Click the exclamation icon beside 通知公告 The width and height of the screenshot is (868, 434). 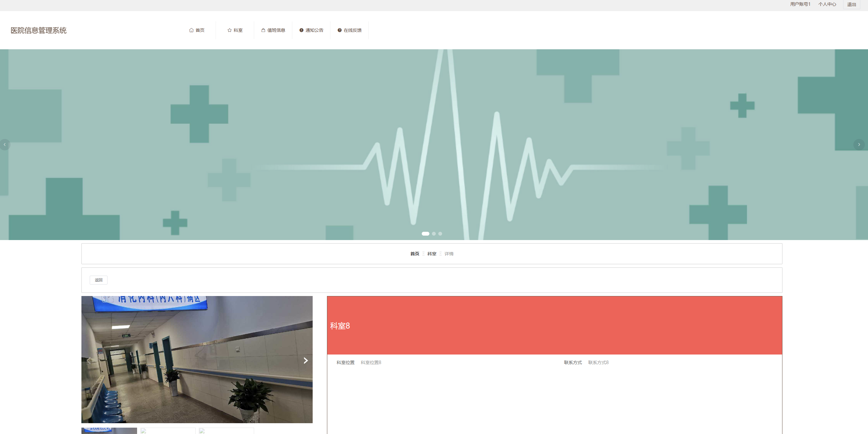pyautogui.click(x=301, y=30)
